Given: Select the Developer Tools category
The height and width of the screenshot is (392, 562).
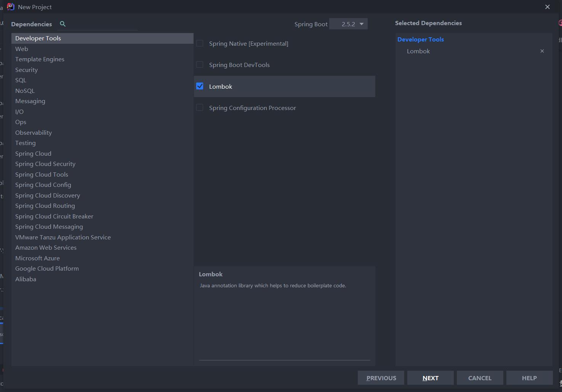Looking at the screenshot, I should pos(102,38).
